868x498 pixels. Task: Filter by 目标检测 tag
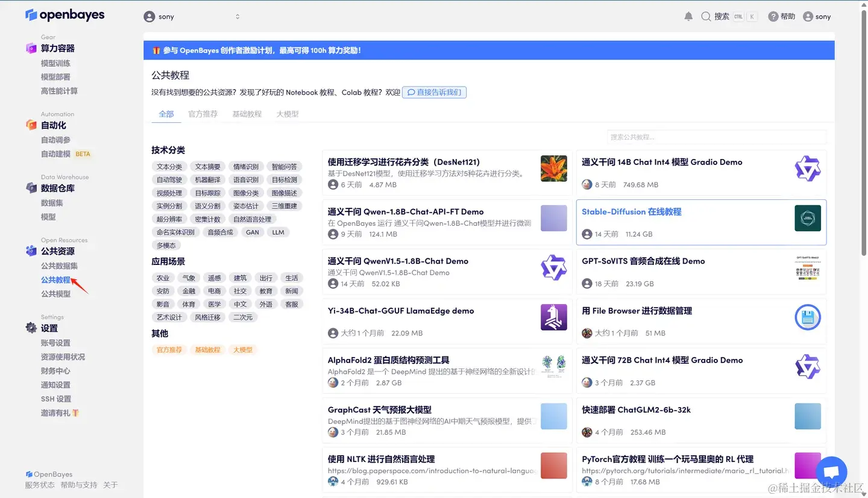(x=284, y=180)
